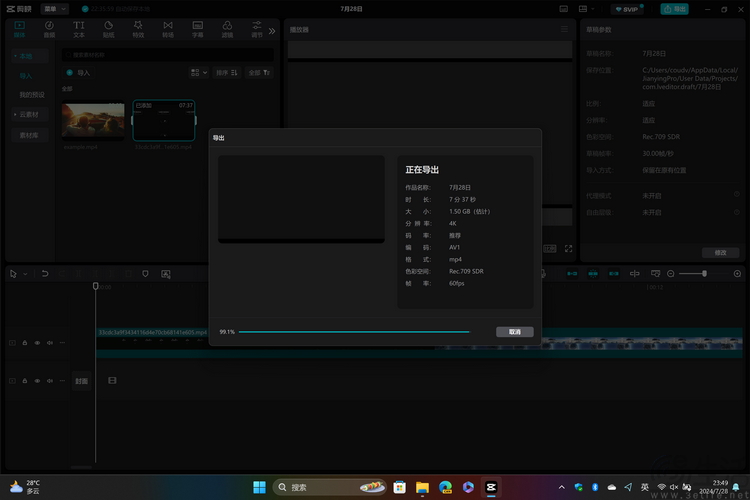The height and width of the screenshot is (500, 750).
Task: Click the 导入 import button with plus
Action: click(78, 73)
